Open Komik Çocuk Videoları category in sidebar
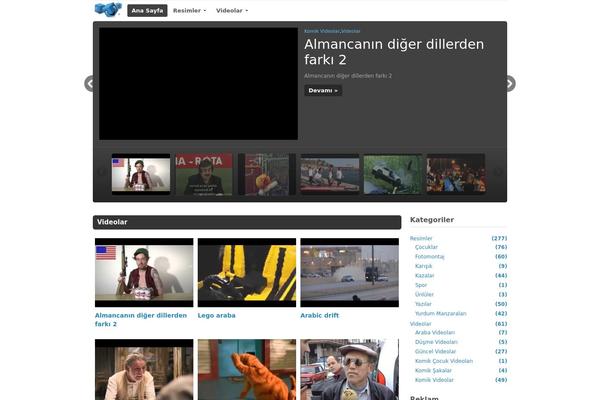600x400 pixels. 444,361
